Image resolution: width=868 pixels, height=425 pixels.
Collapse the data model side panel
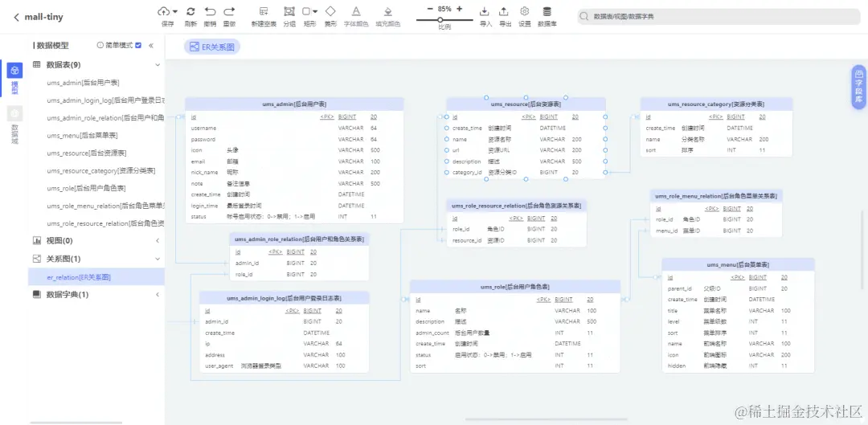click(151, 45)
